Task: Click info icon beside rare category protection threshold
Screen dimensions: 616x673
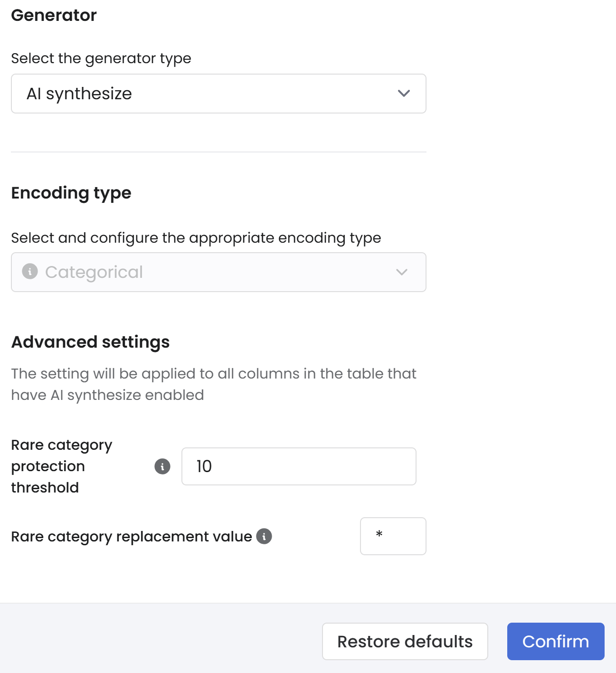Action: point(162,466)
